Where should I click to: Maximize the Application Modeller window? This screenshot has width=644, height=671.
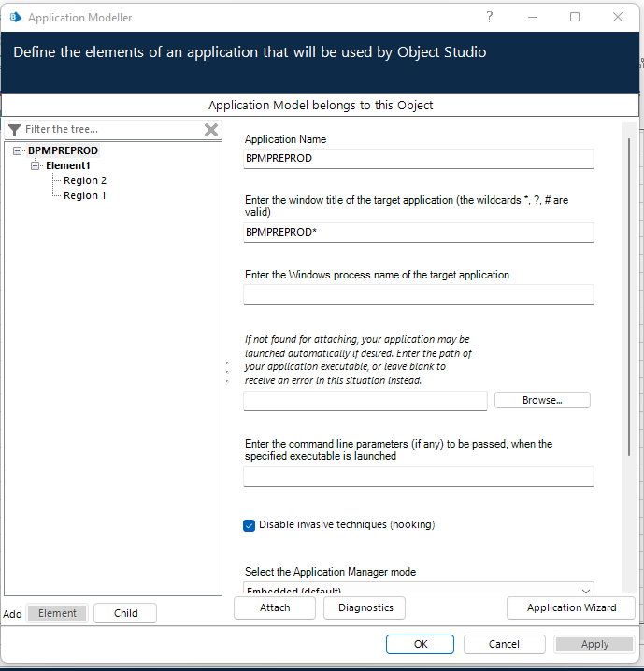coord(575,17)
